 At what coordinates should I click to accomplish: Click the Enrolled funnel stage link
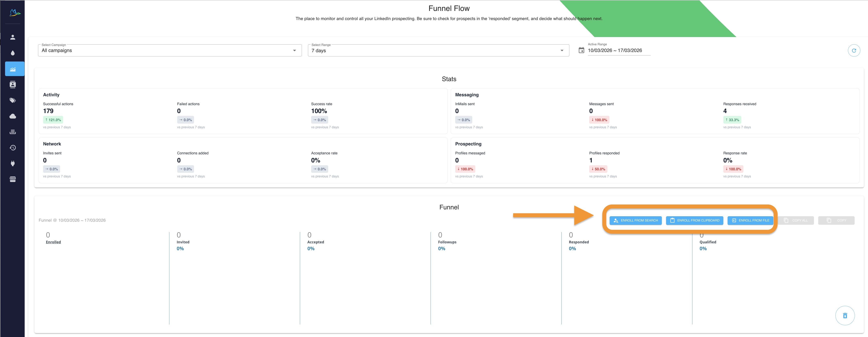point(53,242)
